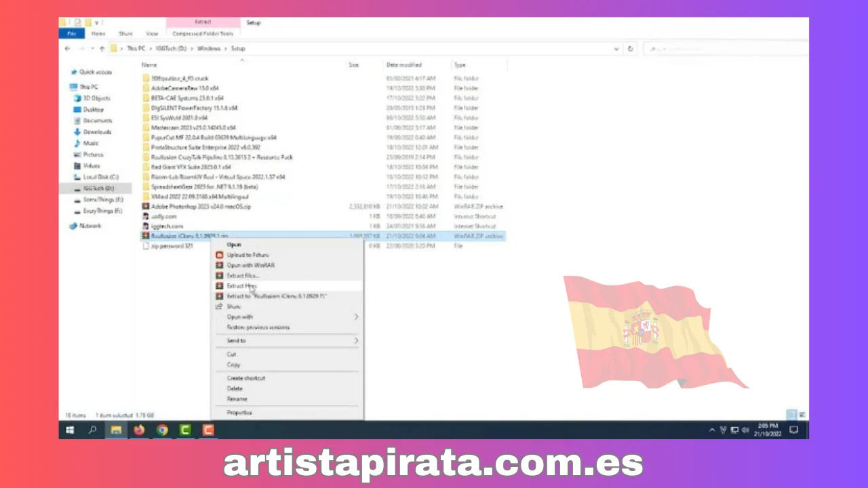The width and height of the screenshot is (868, 488).
Task: Click the Quick access star icon
Action: [73, 72]
